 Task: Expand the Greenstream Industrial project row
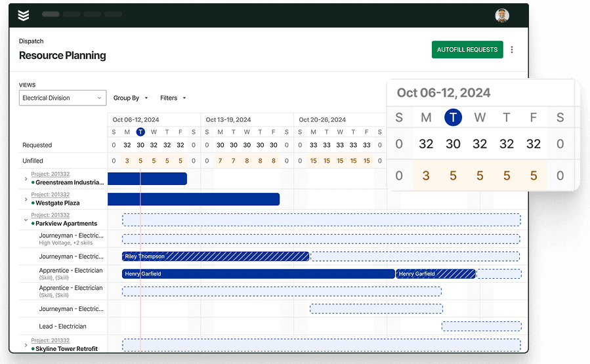pyautogui.click(x=26, y=178)
